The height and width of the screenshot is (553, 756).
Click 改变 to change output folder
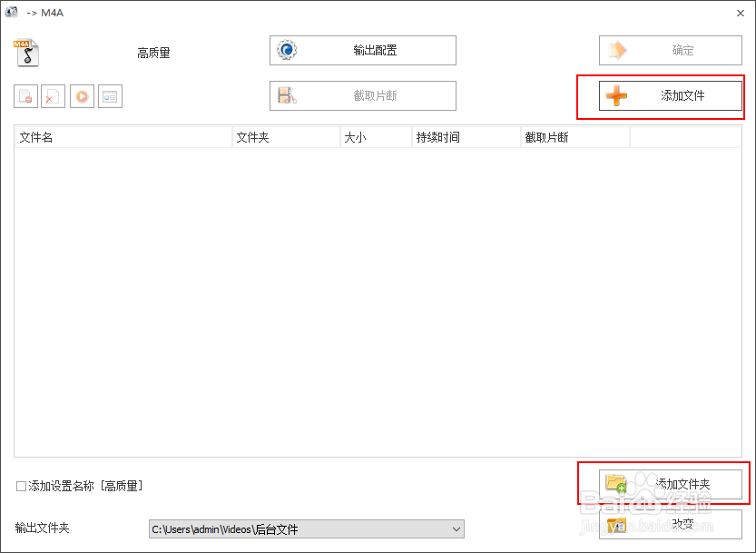(670, 525)
